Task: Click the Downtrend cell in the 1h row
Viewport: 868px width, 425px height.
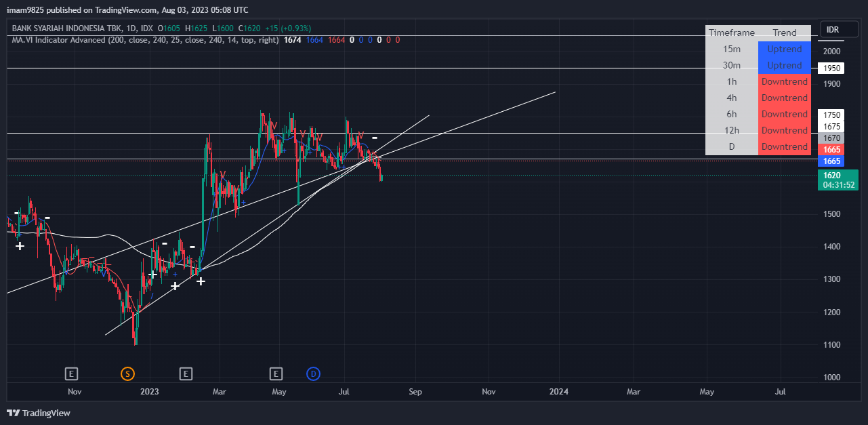Action: (785, 81)
